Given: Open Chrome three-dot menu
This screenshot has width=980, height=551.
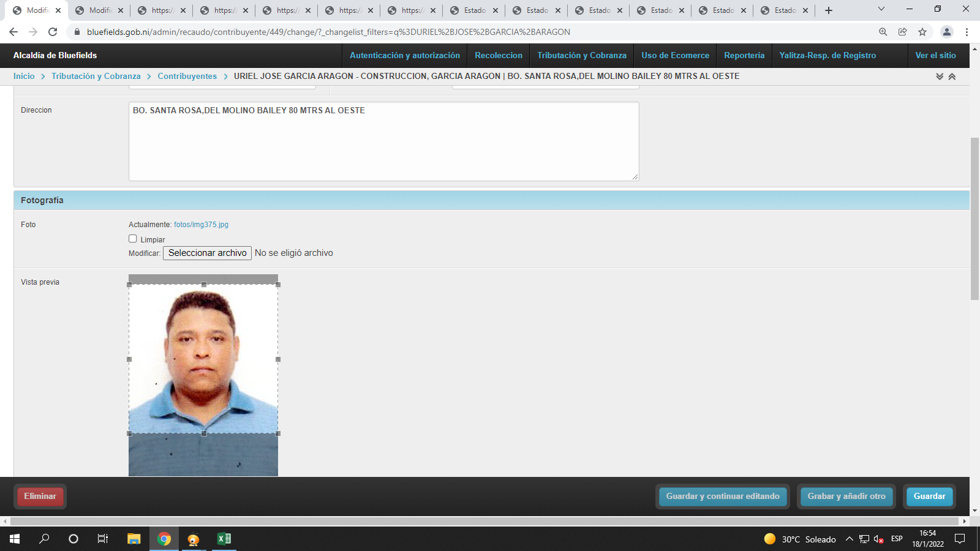Looking at the screenshot, I should click(967, 32).
